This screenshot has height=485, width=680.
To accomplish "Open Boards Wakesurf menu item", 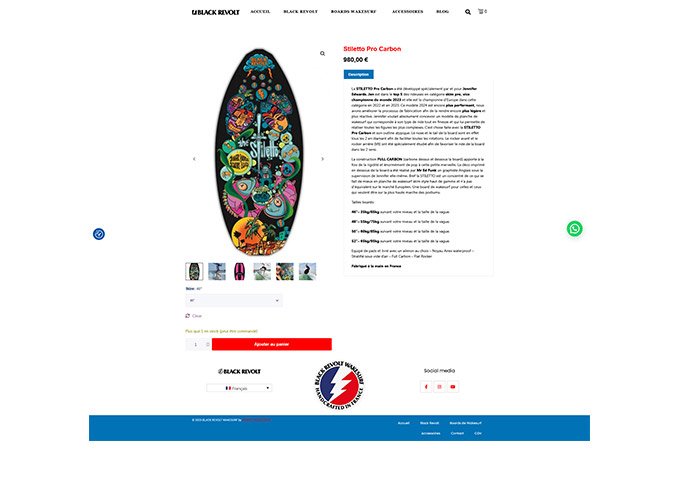I will tap(353, 12).
